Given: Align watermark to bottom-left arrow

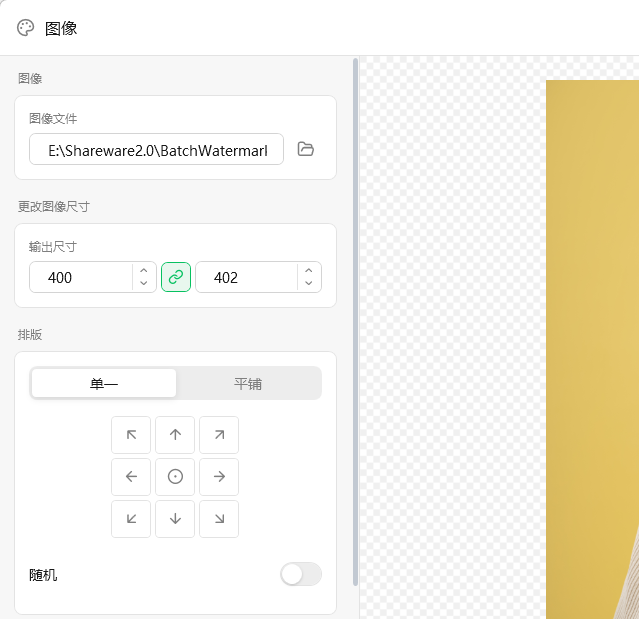Looking at the screenshot, I should pyautogui.click(x=131, y=519).
